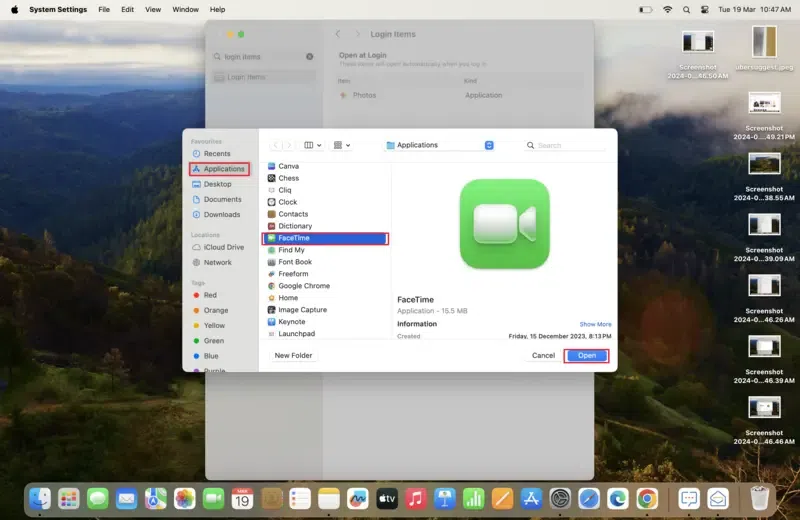800x520 pixels.
Task: Open Finder from the Dock
Action: 40,499
